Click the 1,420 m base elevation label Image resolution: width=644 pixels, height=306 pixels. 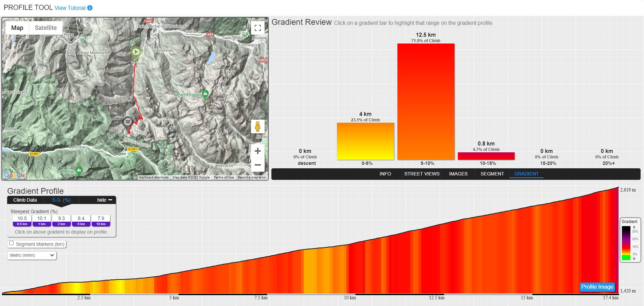(x=628, y=291)
